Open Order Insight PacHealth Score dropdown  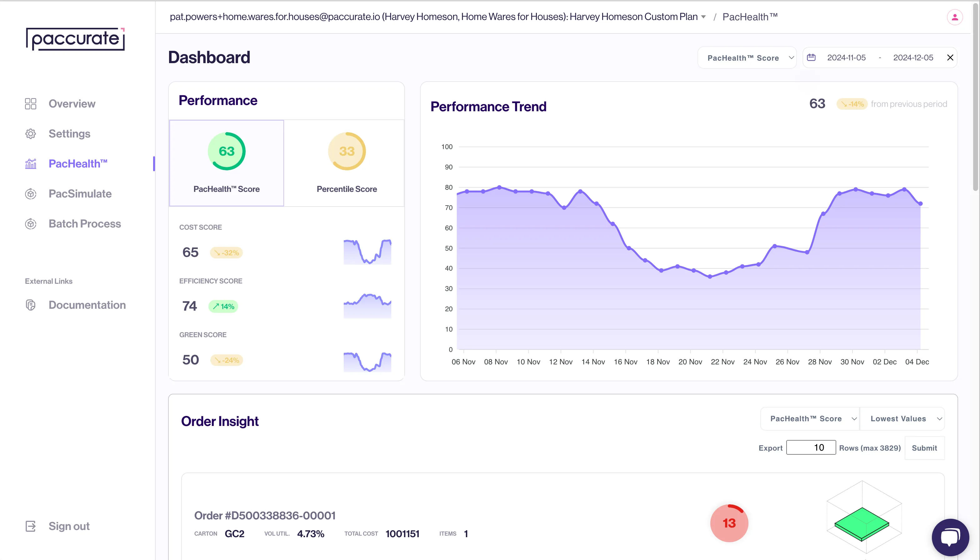pyautogui.click(x=810, y=419)
